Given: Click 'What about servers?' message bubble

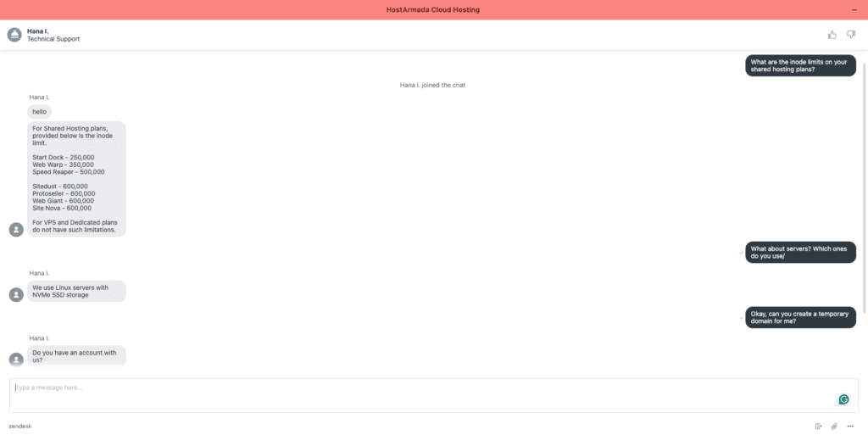Looking at the screenshot, I should click(x=800, y=253).
